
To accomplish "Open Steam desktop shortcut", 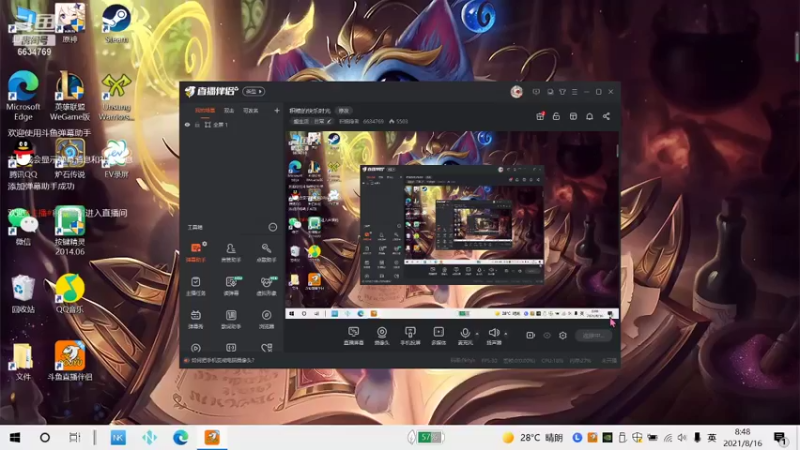I will 116,23.
